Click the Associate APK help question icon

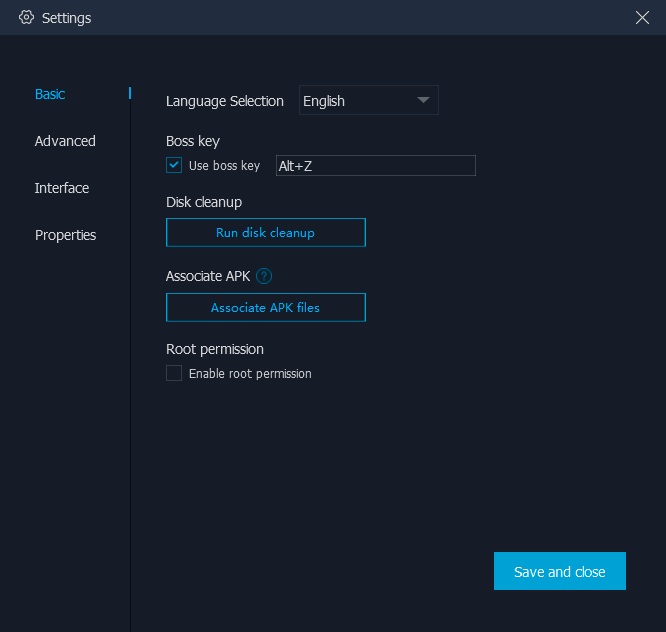click(264, 276)
